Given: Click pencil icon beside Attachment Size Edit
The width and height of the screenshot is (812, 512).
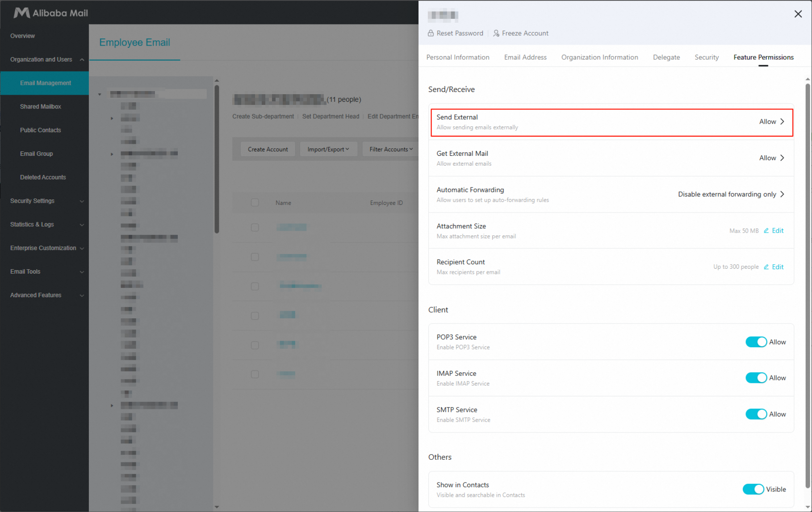Looking at the screenshot, I should (x=766, y=231).
